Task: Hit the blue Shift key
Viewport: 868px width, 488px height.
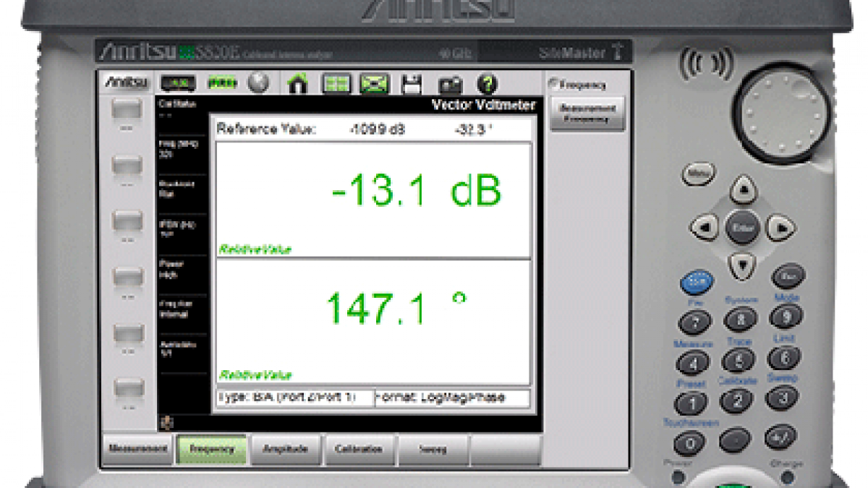Action: [697, 281]
